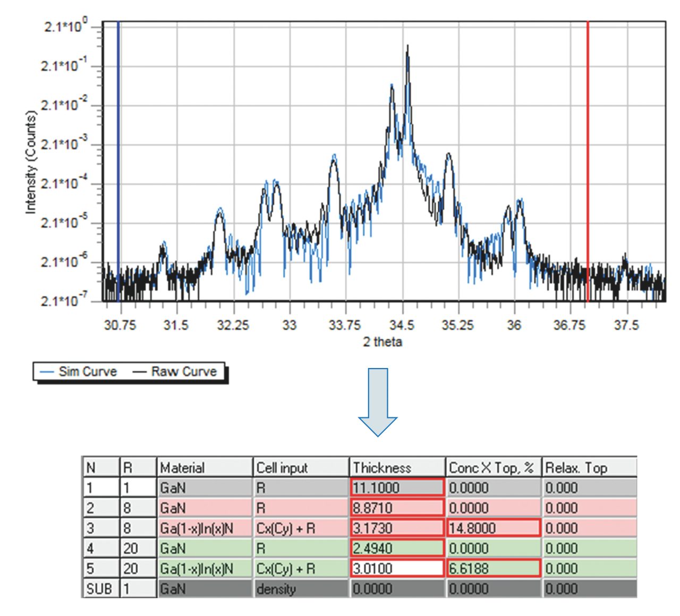The image size is (680, 616).
Task: Select the Sim Curve legend entry
Action: [x=79, y=372]
